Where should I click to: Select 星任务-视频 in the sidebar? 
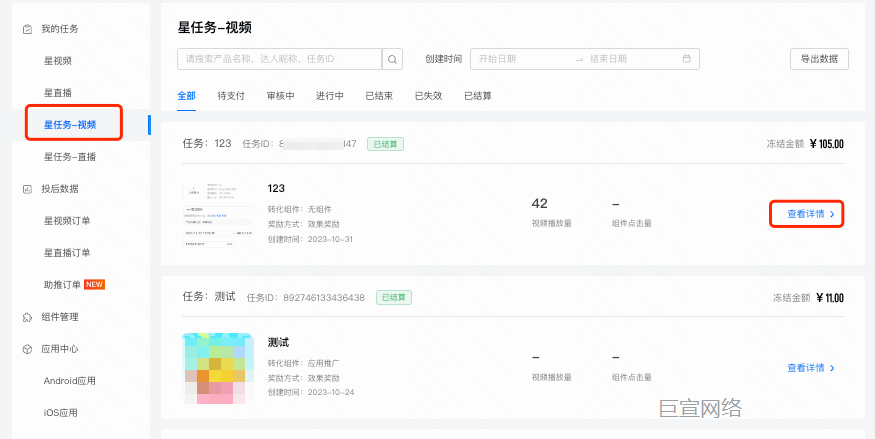70,125
